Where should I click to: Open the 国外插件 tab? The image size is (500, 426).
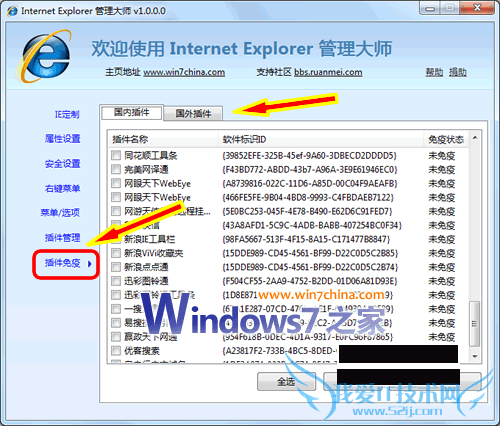193,114
